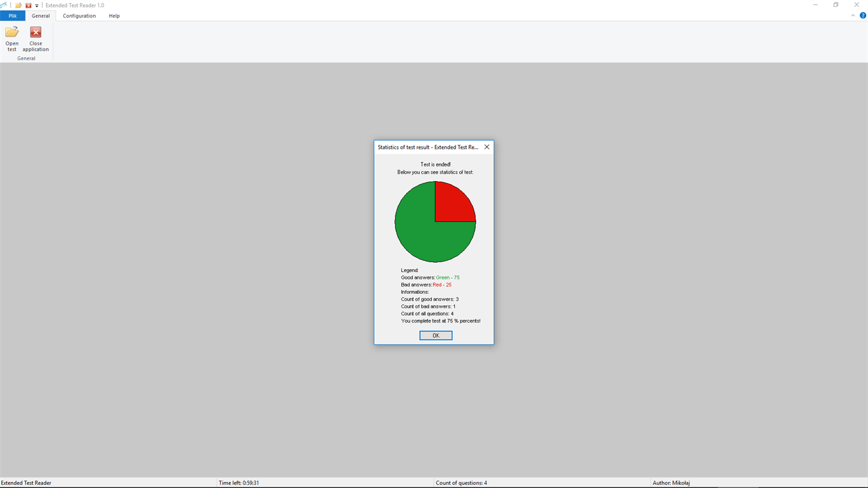Viewport: 868px width, 488px height.
Task: Click the Count of questions status indicator
Action: click(462, 482)
